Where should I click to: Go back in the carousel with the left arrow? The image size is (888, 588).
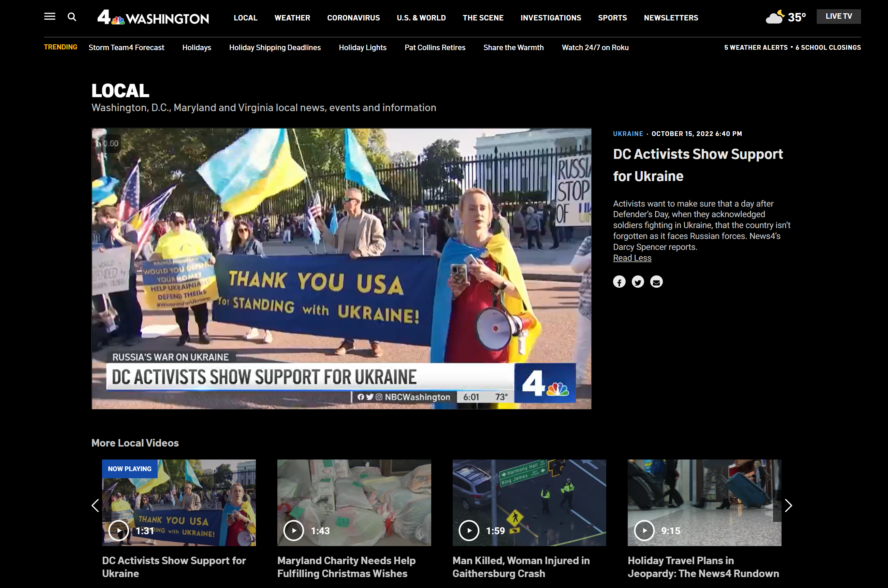(x=95, y=505)
